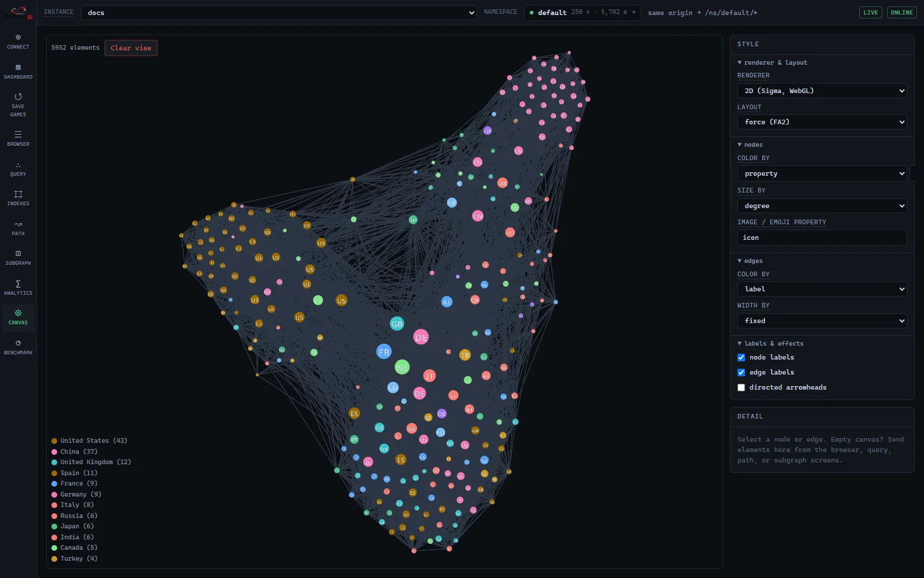Open the Benchmark sidebar icon
The height and width of the screenshot is (578, 924).
pyautogui.click(x=18, y=347)
